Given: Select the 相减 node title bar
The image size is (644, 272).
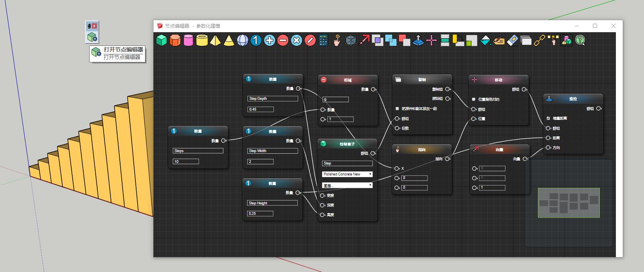Looking at the screenshot, I should pos(348,80).
